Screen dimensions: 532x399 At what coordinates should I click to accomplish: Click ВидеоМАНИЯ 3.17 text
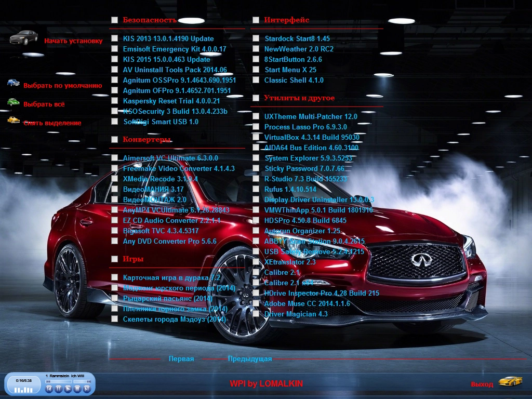click(x=153, y=189)
